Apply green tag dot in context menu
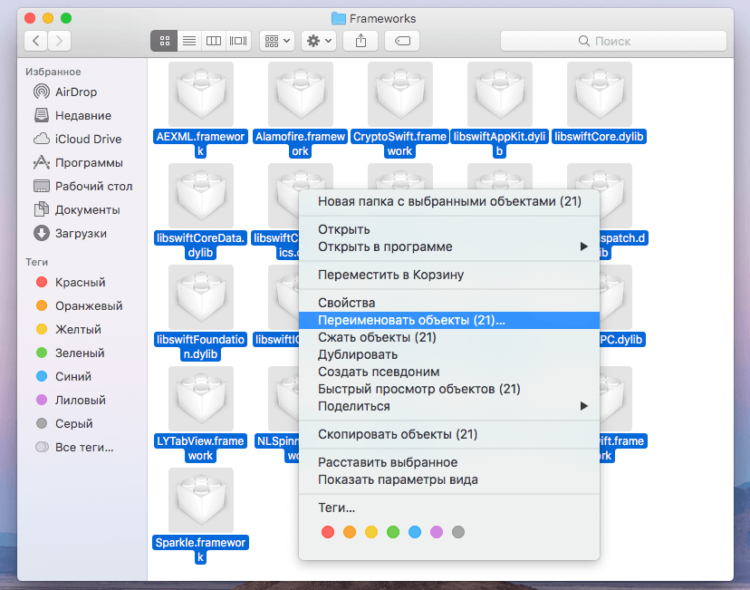Screen dimensions: 750x590 393,532
